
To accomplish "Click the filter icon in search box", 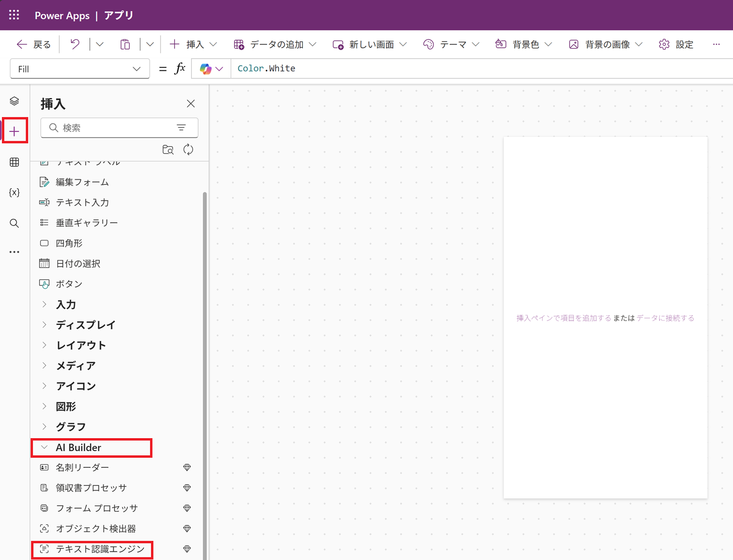I will tap(181, 128).
